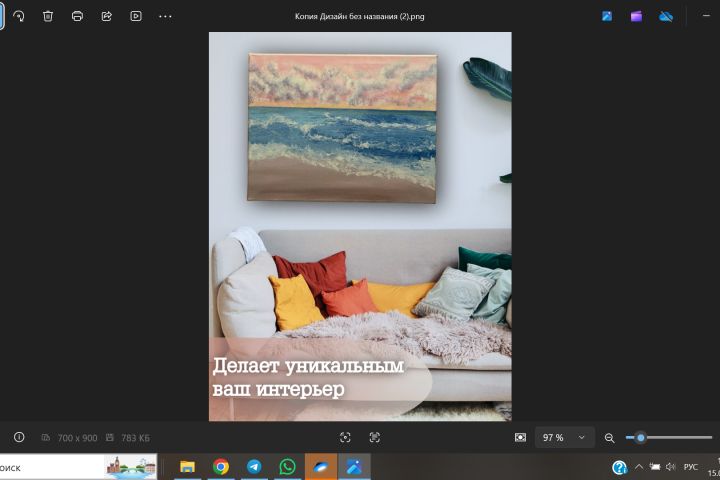Switch input language via РУС indicator
The image size is (720, 480).
click(x=691, y=467)
